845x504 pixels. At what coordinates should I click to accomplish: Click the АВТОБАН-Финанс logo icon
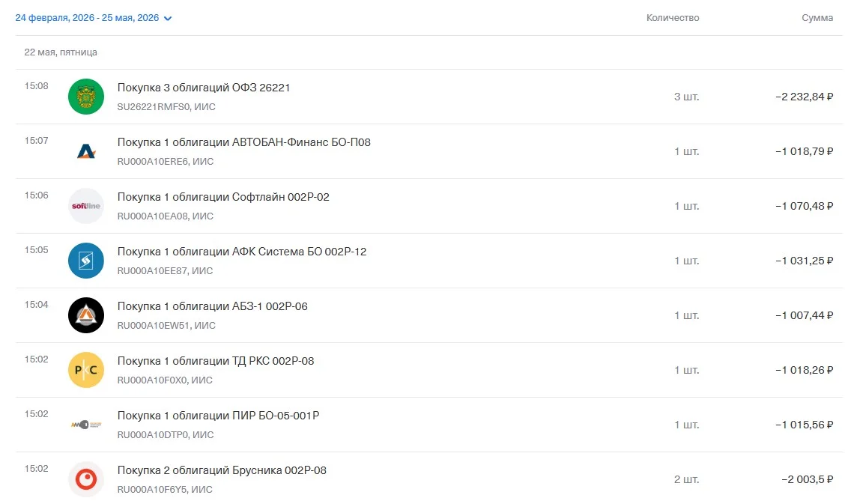click(x=86, y=151)
